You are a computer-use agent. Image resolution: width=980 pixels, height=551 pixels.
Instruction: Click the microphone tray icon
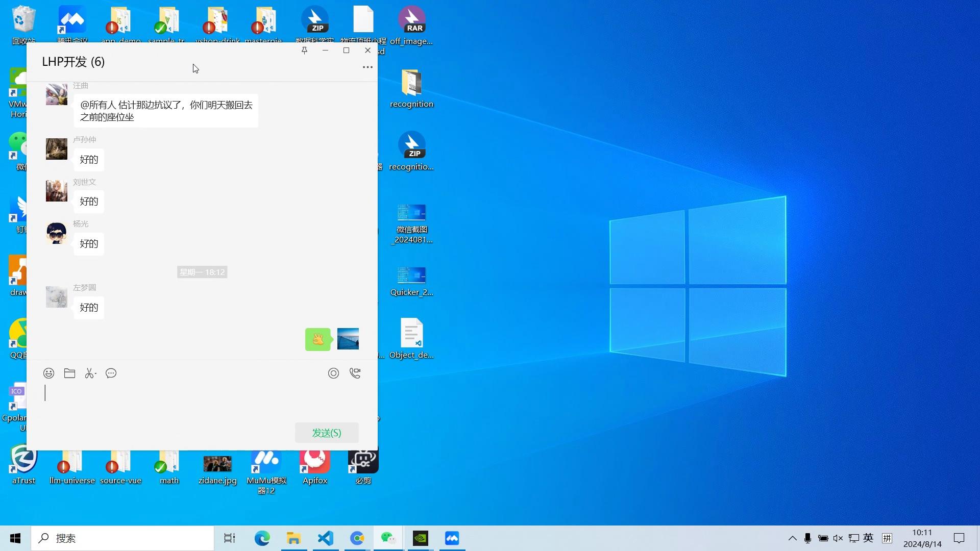click(807, 538)
